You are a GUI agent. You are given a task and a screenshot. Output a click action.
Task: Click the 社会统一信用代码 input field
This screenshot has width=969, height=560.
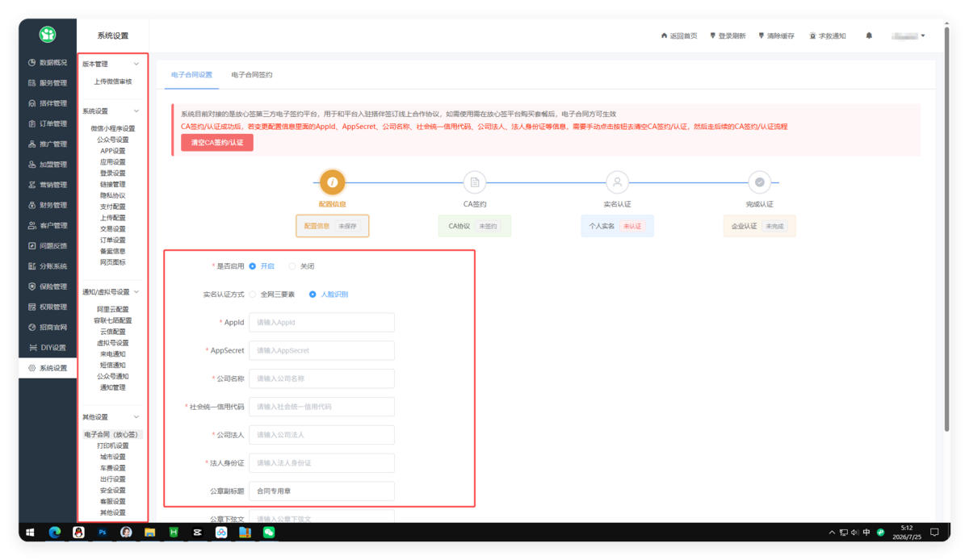coord(321,407)
